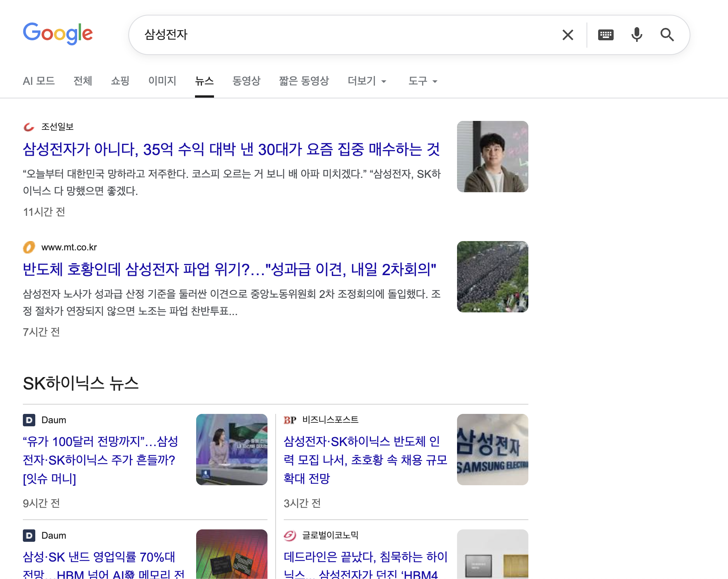Click the search magnifier icon
728x579 pixels.
tap(668, 34)
